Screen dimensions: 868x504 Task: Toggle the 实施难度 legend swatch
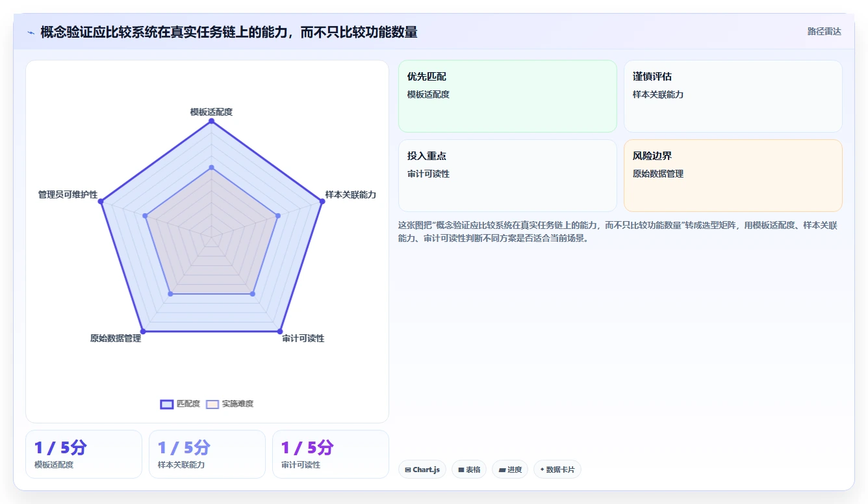click(212, 404)
